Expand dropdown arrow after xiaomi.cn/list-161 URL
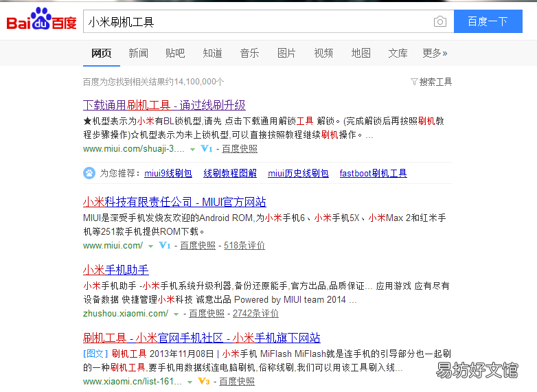This screenshot has width=537, height=392. point(190,382)
